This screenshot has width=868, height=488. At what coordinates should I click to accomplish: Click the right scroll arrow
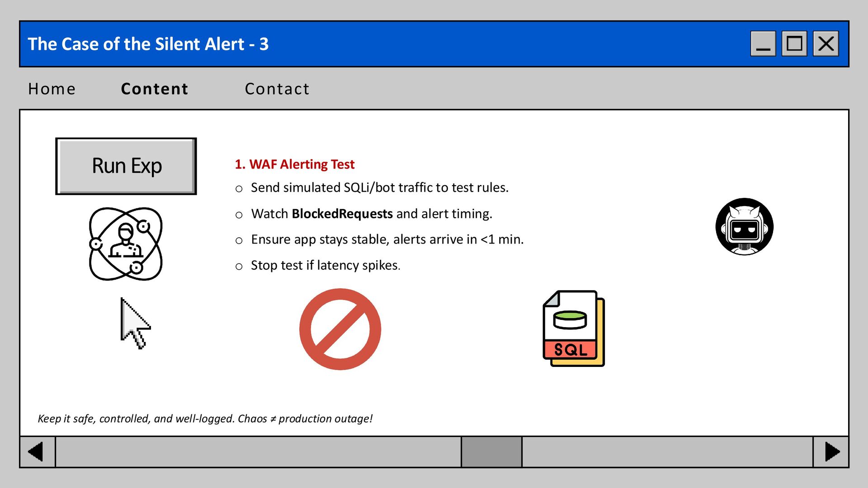pos(831,452)
